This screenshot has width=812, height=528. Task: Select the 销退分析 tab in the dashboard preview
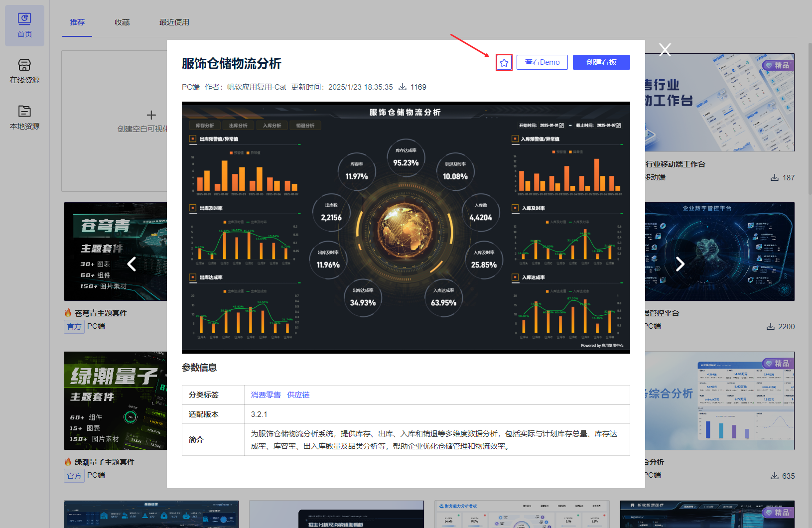tap(305, 126)
